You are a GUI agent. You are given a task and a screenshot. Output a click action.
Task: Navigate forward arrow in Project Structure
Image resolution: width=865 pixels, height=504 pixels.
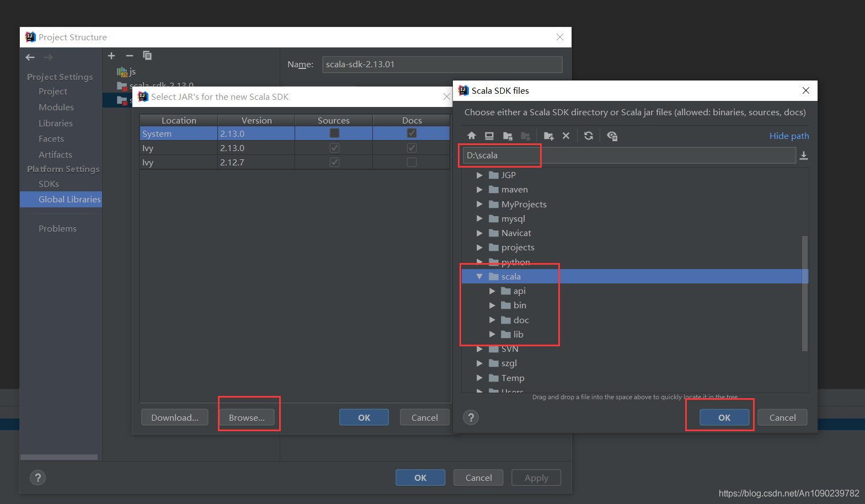click(49, 57)
